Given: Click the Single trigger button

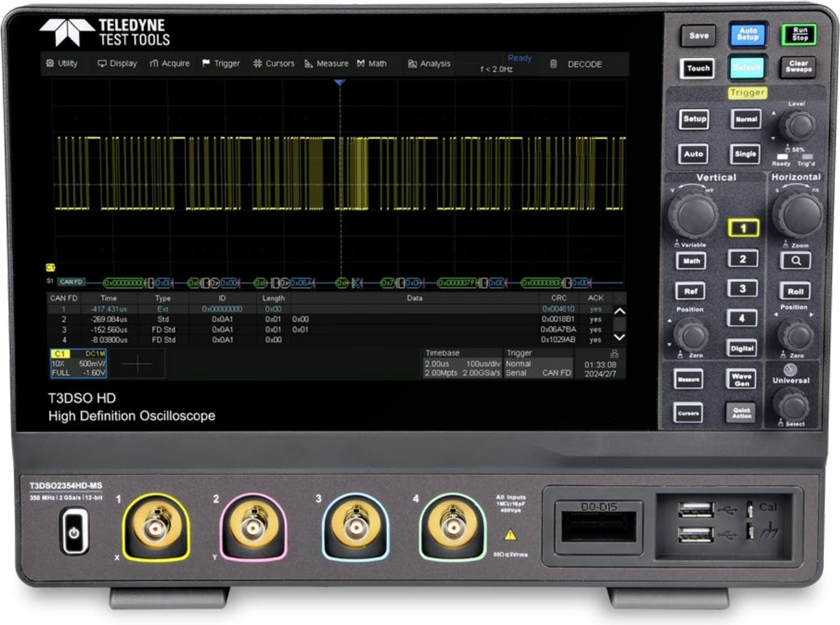Looking at the screenshot, I should click(x=746, y=154).
